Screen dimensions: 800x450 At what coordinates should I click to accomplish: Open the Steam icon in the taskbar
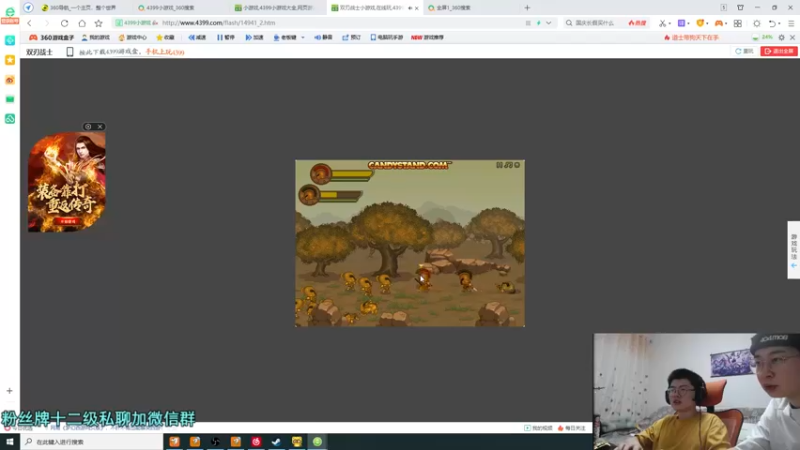click(276, 441)
